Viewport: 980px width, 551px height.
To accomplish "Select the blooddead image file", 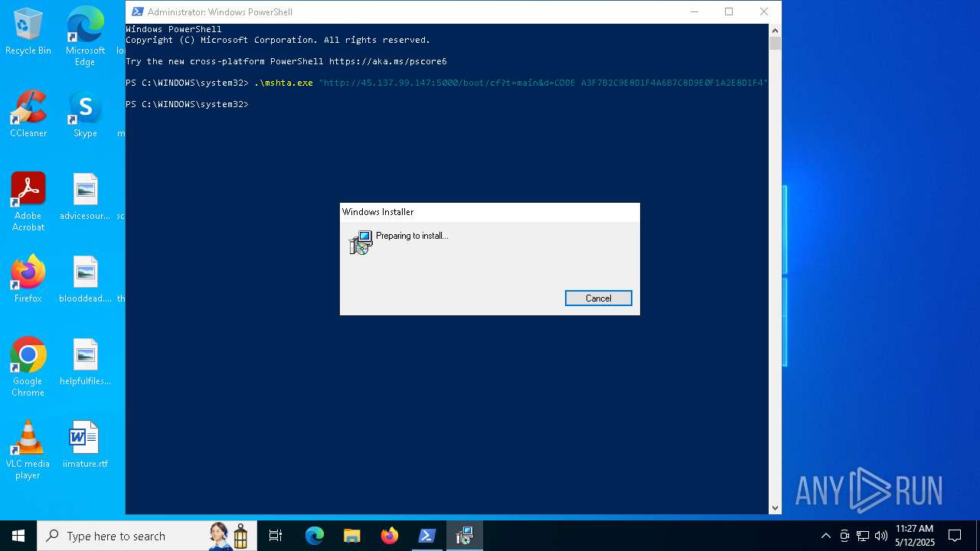I will click(85, 279).
